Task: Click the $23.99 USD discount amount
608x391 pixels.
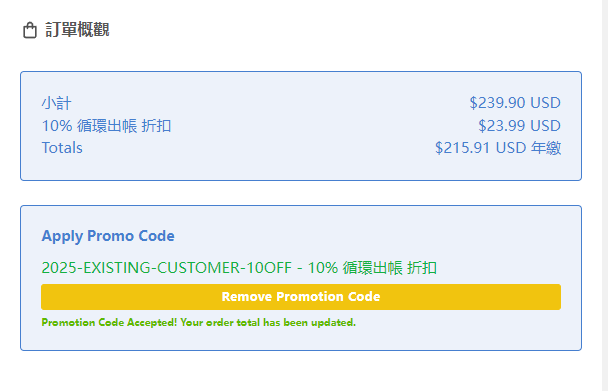Action: (x=519, y=126)
